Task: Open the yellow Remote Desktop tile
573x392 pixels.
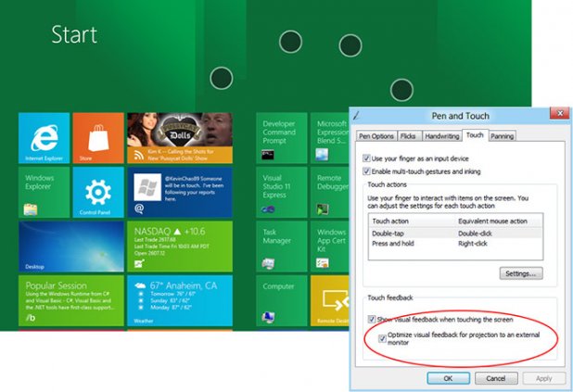Action: coord(330,300)
